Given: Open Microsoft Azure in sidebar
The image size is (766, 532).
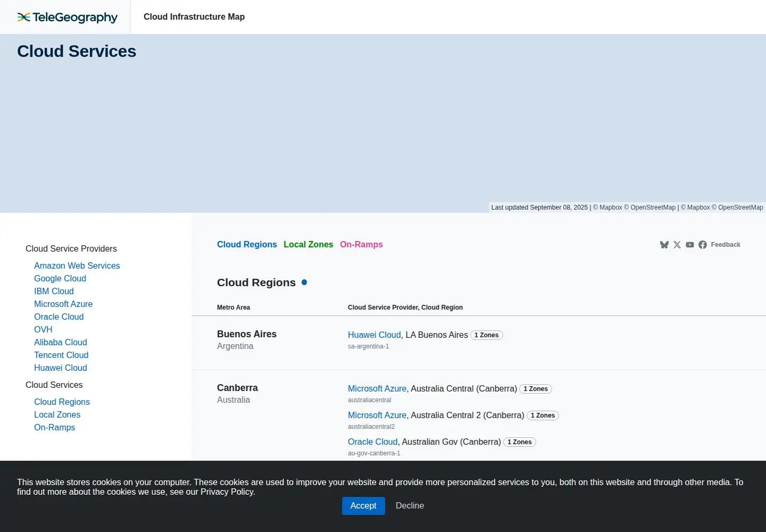Looking at the screenshot, I should 63,304.
